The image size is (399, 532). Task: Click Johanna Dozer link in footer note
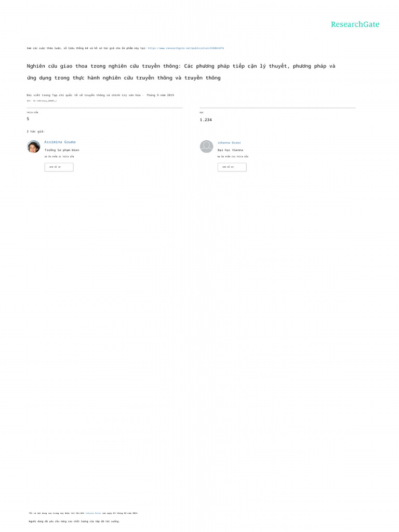[93, 513]
